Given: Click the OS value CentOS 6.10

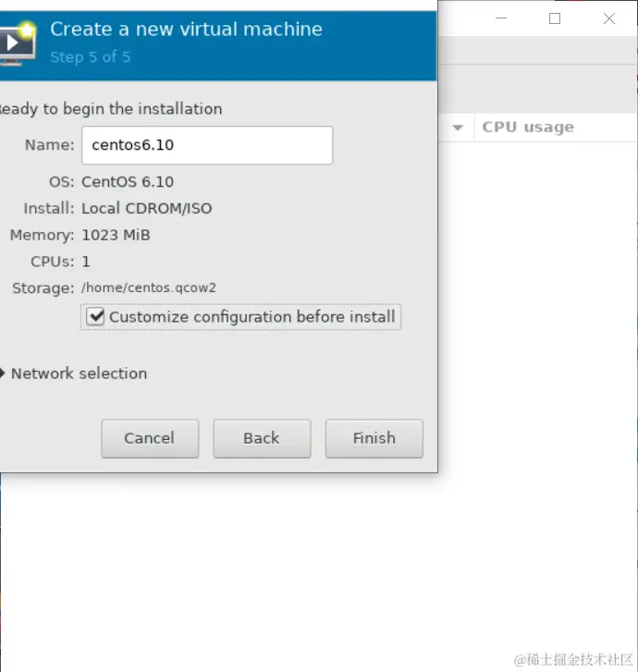Looking at the screenshot, I should [x=128, y=182].
